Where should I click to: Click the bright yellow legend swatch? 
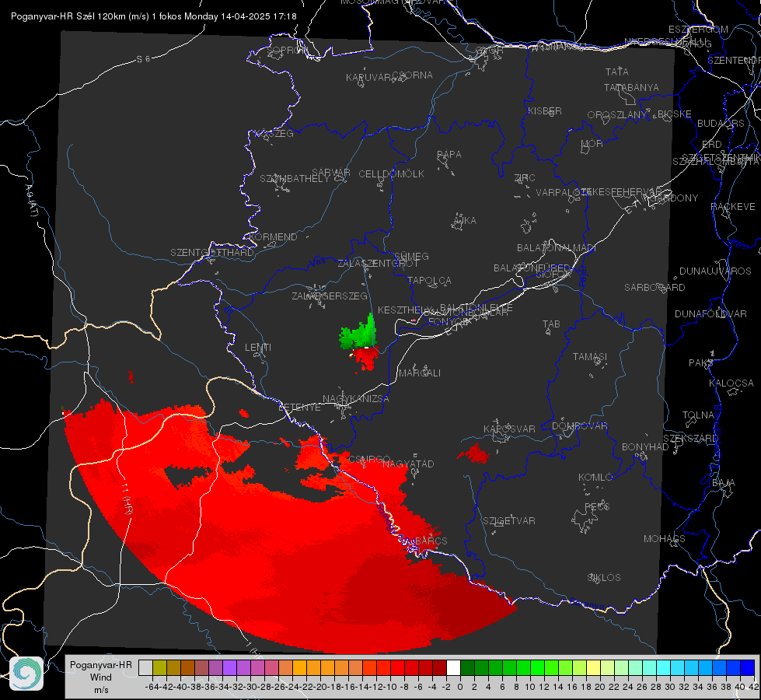click(x=593, y=668)
